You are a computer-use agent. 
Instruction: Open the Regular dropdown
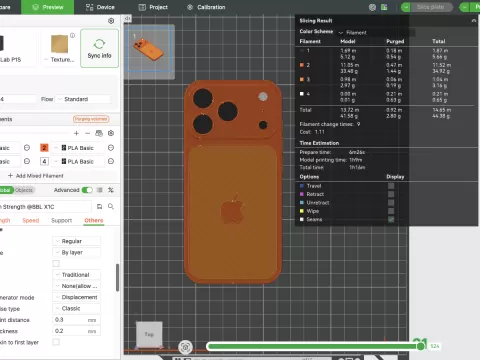76,241
